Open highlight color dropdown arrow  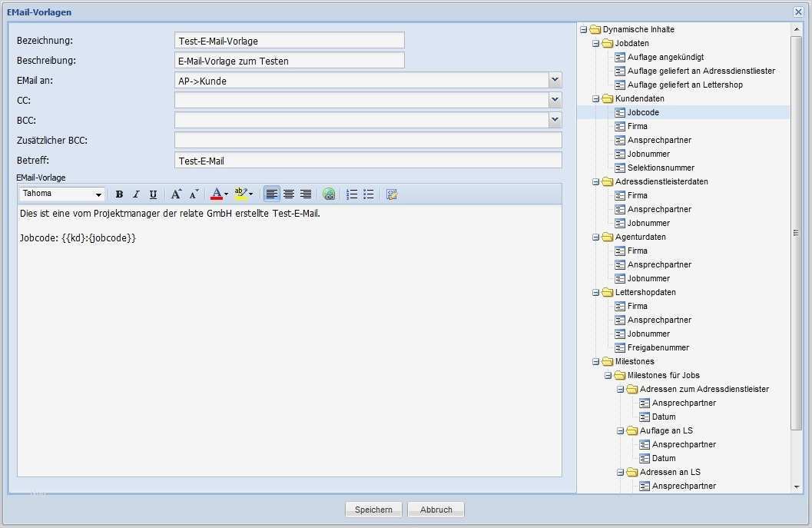251,194
